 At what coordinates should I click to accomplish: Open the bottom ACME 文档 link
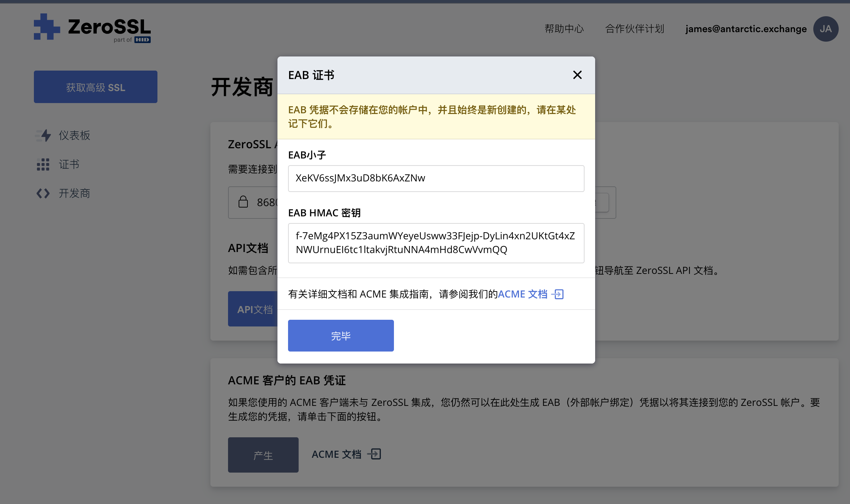[x=336, y=454]
